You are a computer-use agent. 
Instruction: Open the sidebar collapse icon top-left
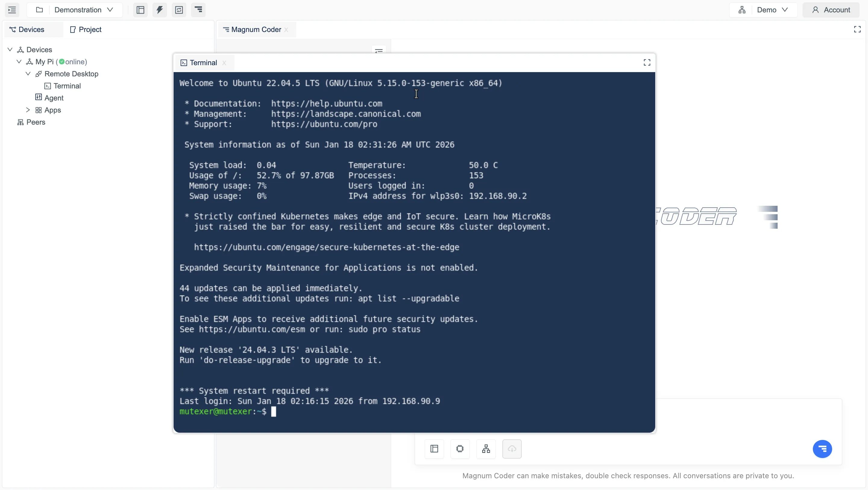coord(12,10)
